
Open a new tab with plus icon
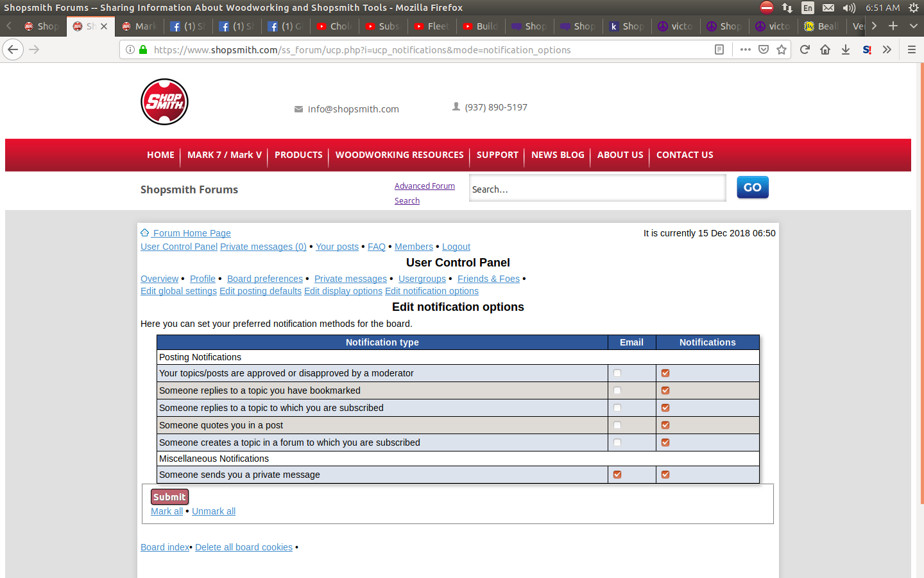pos(893,26)
